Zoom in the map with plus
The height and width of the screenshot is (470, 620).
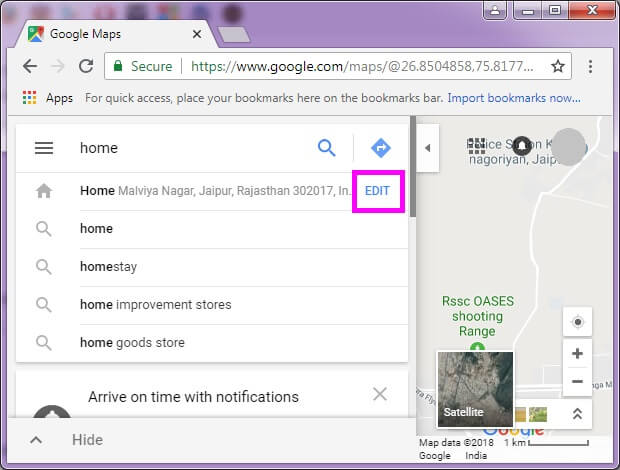(x=577, y=353)
